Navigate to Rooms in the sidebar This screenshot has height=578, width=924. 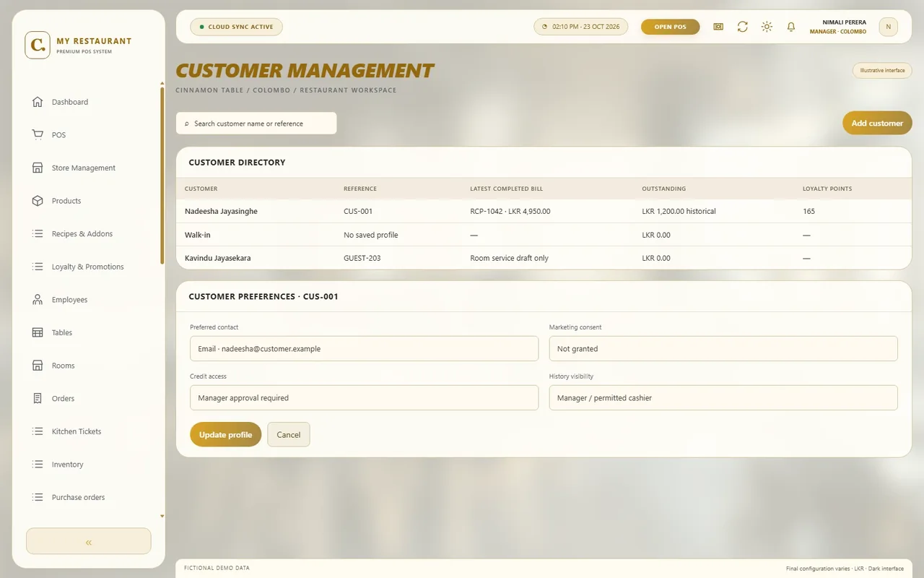pyautogui.click(x=63, y=366)
